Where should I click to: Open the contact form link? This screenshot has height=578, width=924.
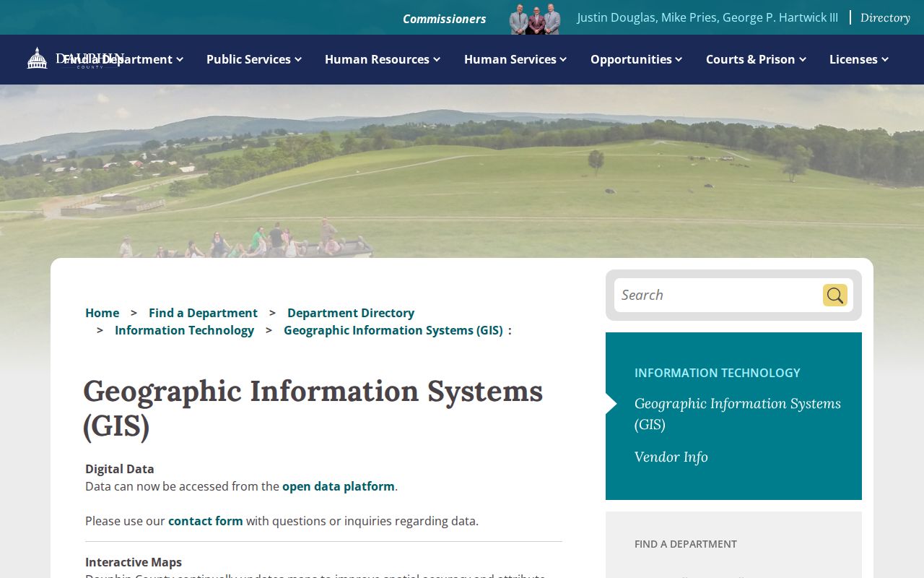tap(206, 521)
